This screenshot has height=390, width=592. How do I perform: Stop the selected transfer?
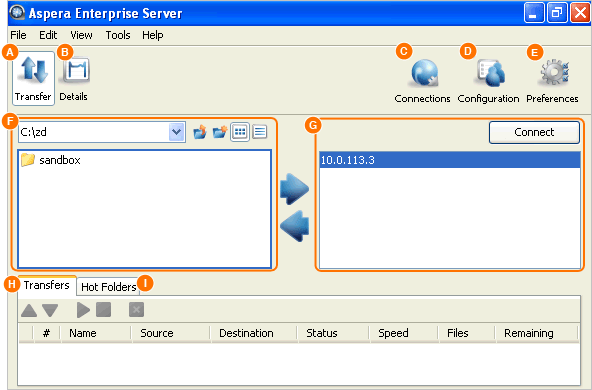pos(103,310)
